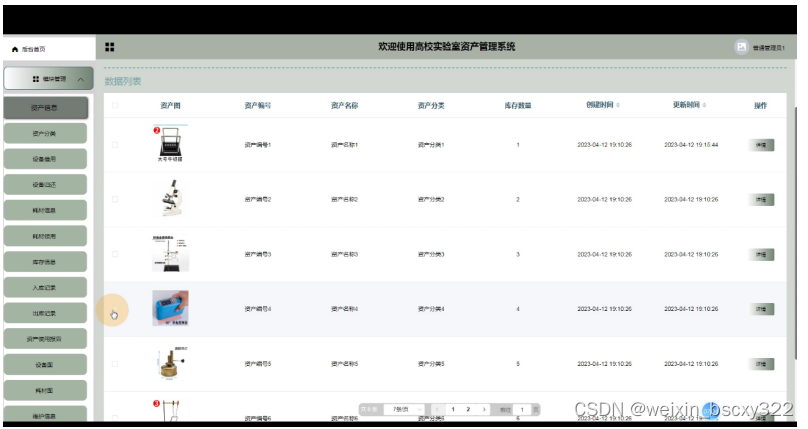
Task: Click the microscope image of 资产编号2
Action: pos(171,199)
